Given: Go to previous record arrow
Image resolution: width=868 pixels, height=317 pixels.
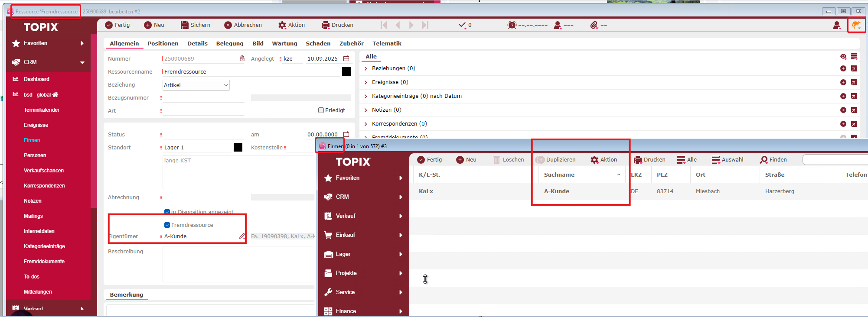Looking at the screenshot, I should pos(398,25).
